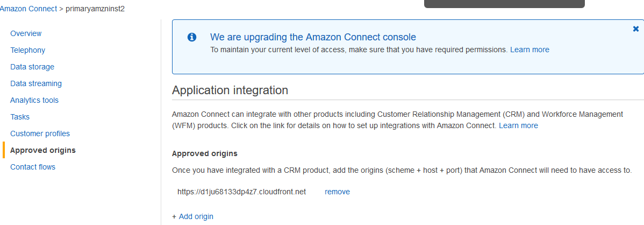The height and width of the screenshot is (225, 644).
Task: Click + Add origin
Action: [x=192, y=216]
